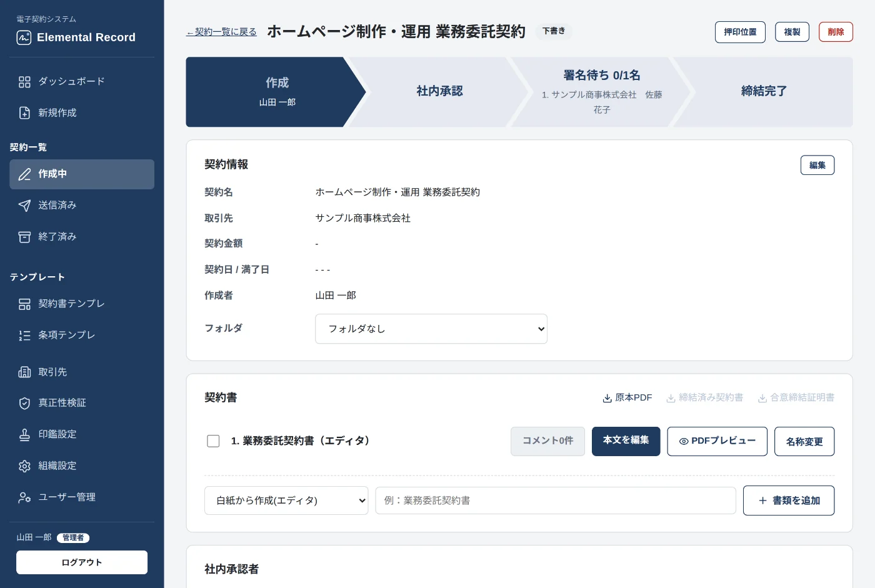The width and height of the screenshot is (875, 588).
Task: Click the 印鑑設定 stamp icon
Action: (24, 435)
